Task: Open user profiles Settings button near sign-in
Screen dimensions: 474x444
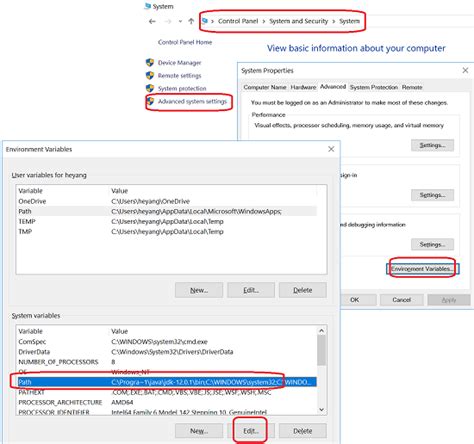Action: pyautogui.click(x=432, y=195)
